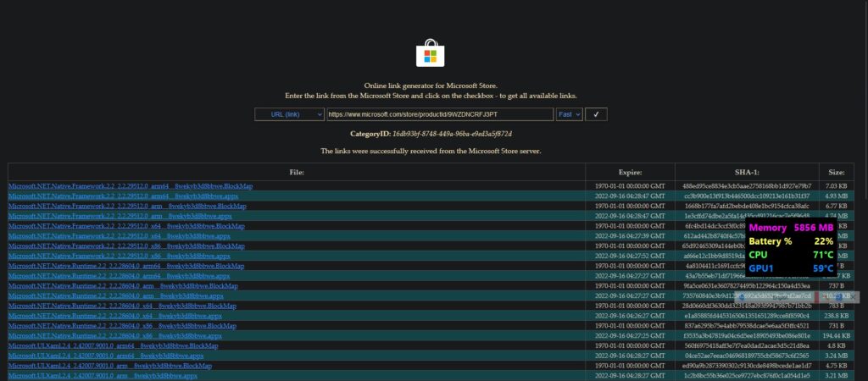Download NET.Native.Framework 2.2 arm BlockMap file
This screenshot has width=868, height=381.
[127, 207]
